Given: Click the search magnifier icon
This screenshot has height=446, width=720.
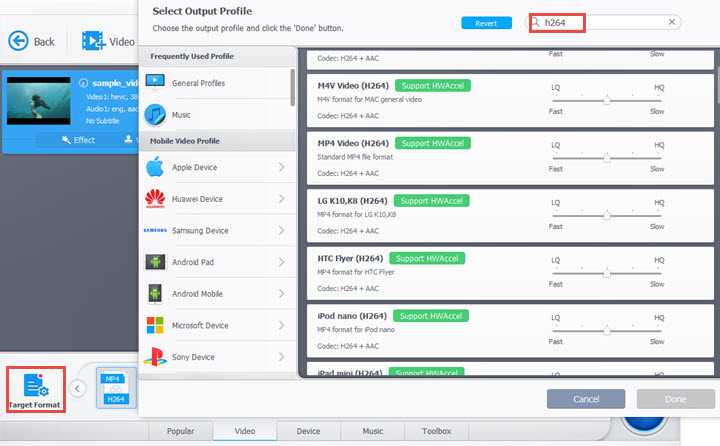Looking at the screenshot, I should tap(535, 22).
